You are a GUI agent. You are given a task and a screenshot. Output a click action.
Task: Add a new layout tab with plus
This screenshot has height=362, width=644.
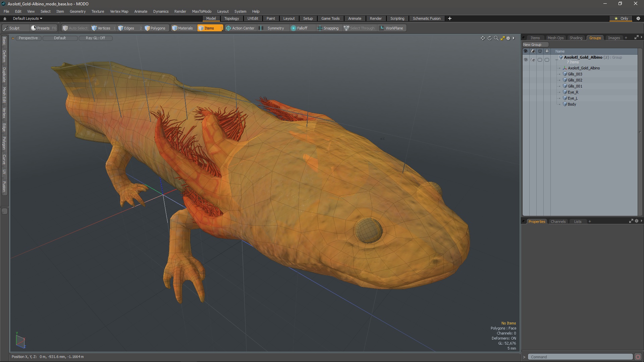pyautogui.click(x=449, y=18)
